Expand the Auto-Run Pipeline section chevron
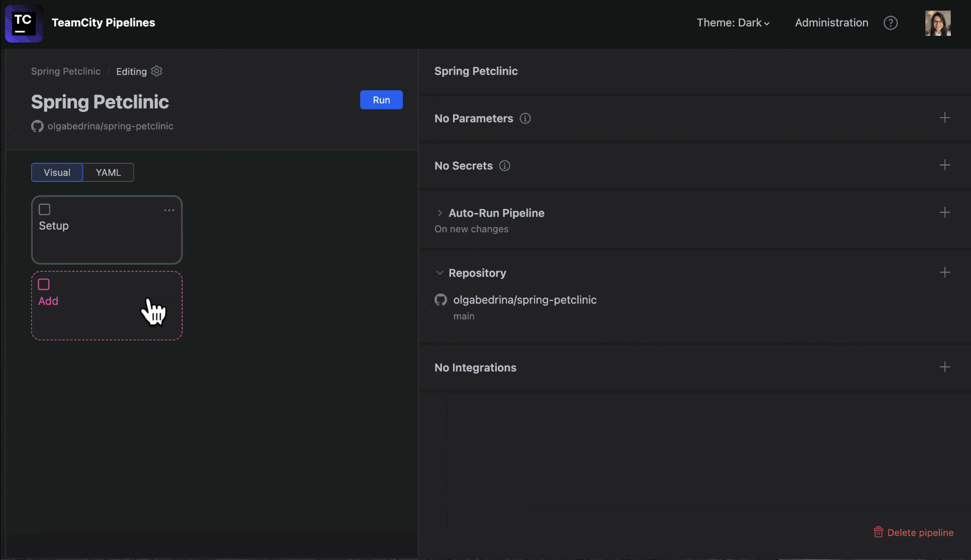 click(x=440, y=213)
